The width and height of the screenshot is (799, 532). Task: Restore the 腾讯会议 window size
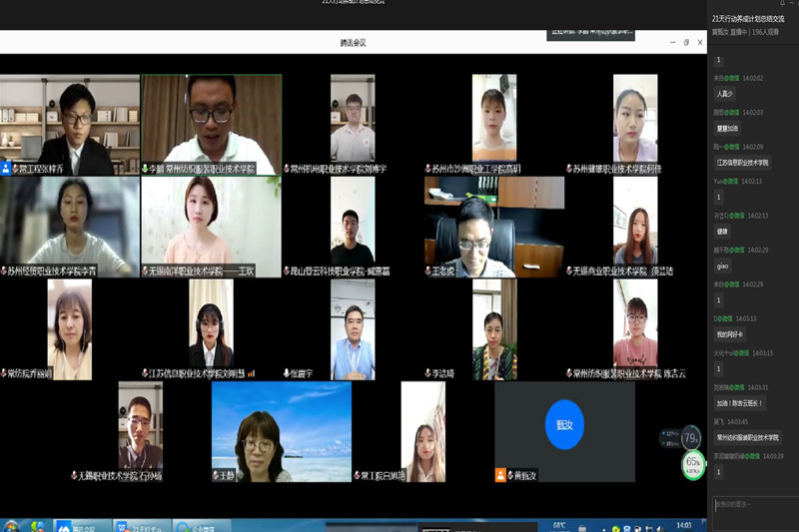686,42
